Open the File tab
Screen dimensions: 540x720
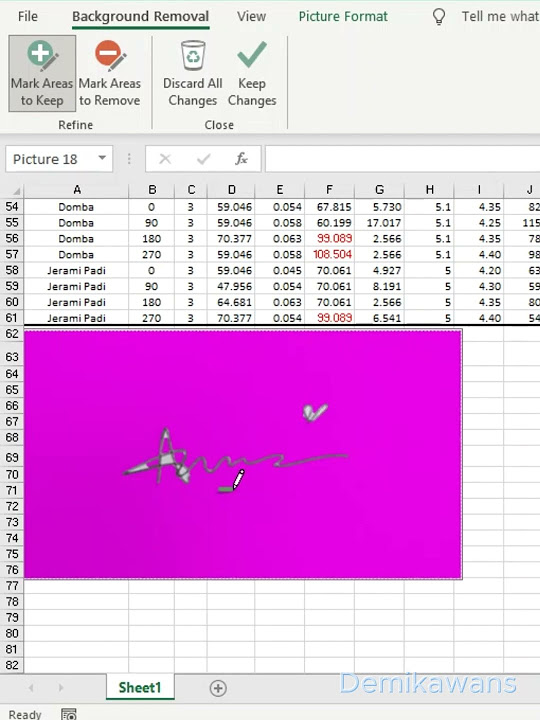click(28, 17)
